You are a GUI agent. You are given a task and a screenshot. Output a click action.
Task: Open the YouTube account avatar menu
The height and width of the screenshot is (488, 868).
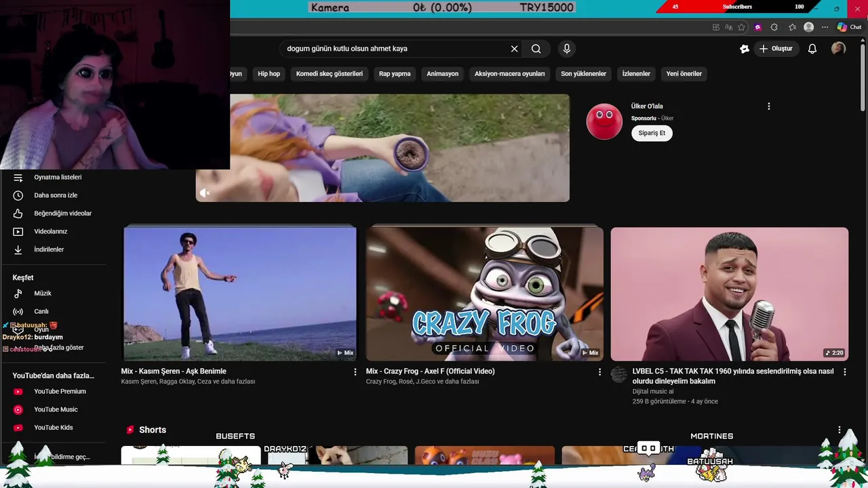[x=839, y=49]
